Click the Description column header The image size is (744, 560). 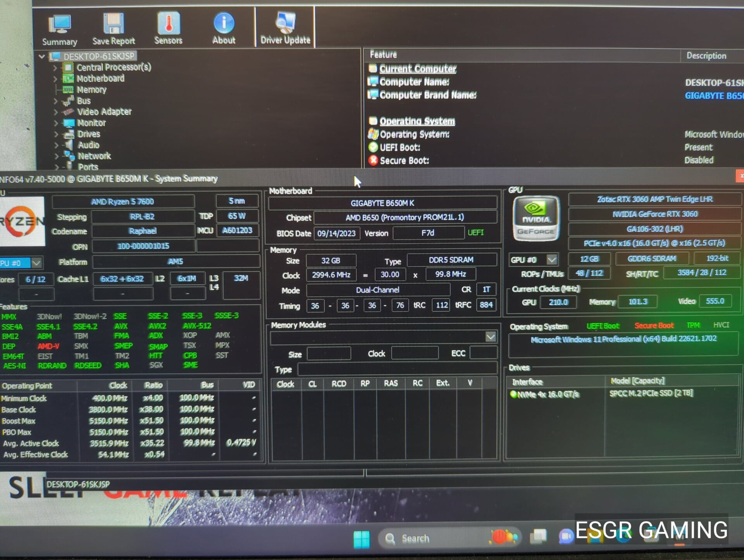(706, 56)
